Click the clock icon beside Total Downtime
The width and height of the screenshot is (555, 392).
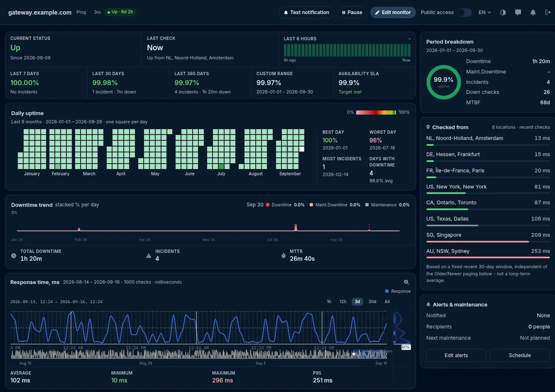click(x=13, y=256)
